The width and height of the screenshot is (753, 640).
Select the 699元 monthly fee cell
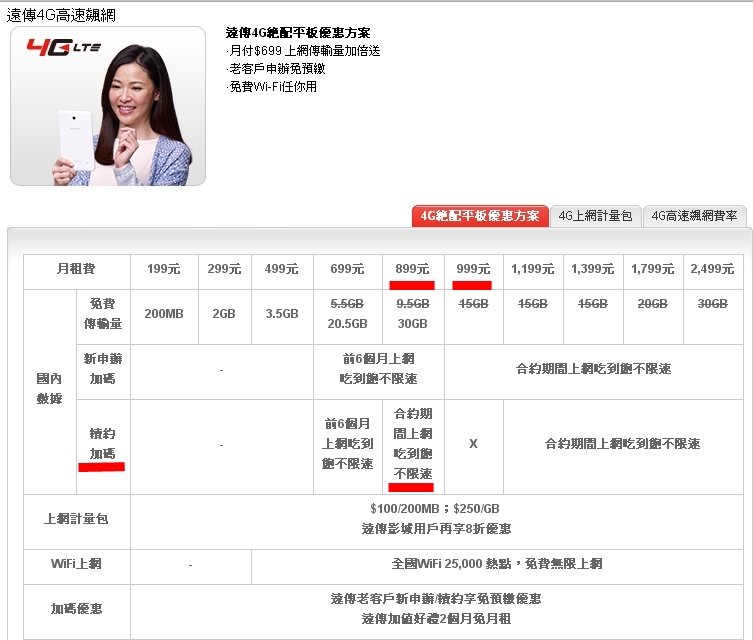point(347,269)
